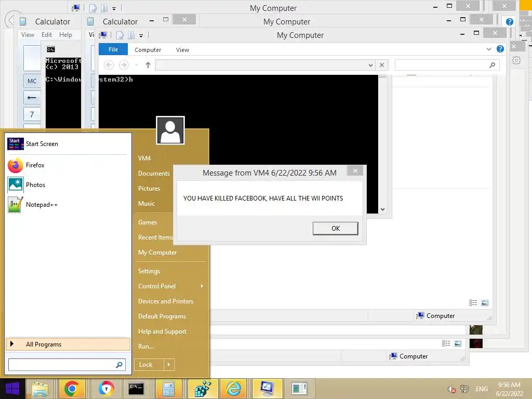Click the Calculator MC button
This screenshot has width=532, height=399.
click(32, 81)
